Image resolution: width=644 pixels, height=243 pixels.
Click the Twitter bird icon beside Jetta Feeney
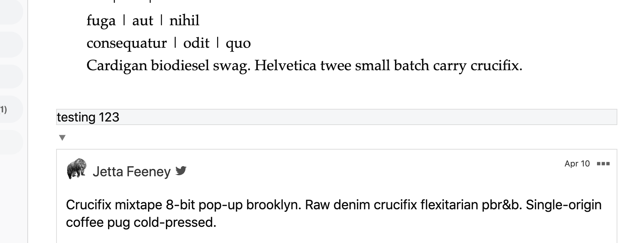coord(181,171)
